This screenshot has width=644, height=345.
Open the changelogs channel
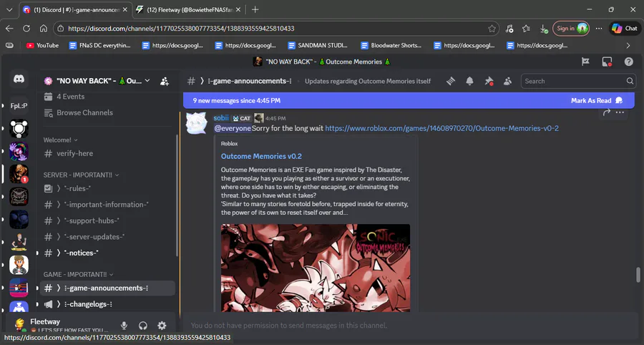coord(107,304)
